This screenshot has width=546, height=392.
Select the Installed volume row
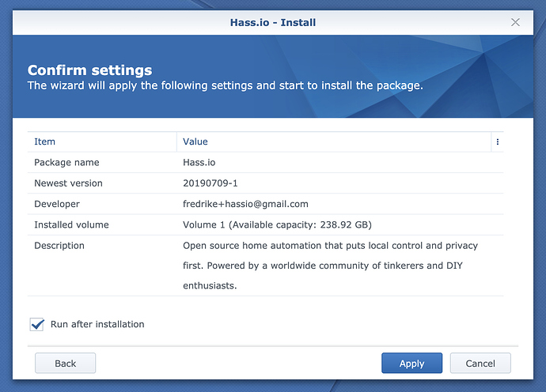[x=265, y=224]
